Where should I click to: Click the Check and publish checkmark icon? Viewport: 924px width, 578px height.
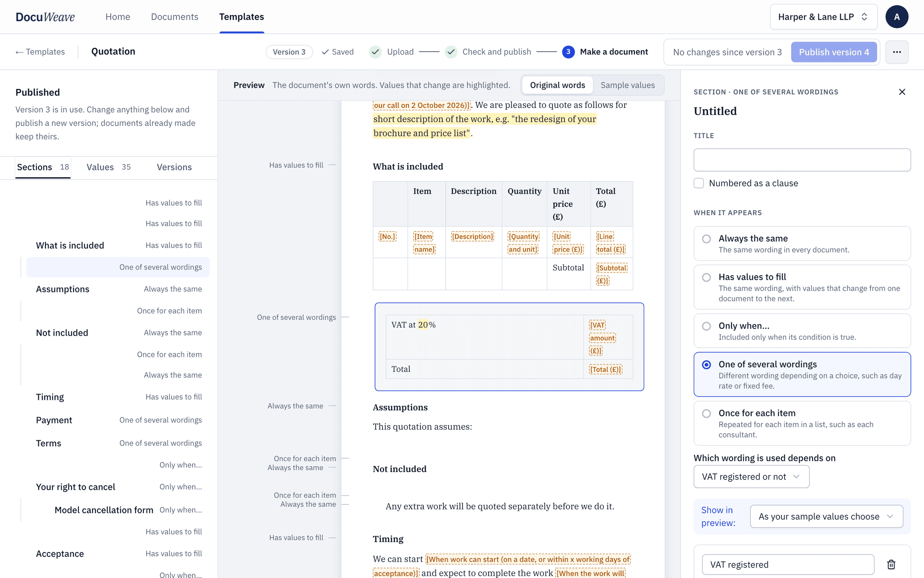point(451,52)
